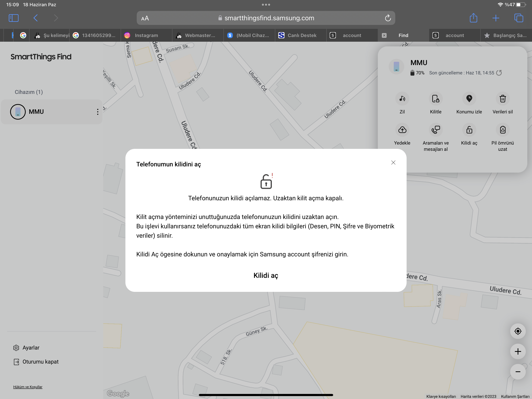
Task: Open the AA reader view menu
Action: 145,18
